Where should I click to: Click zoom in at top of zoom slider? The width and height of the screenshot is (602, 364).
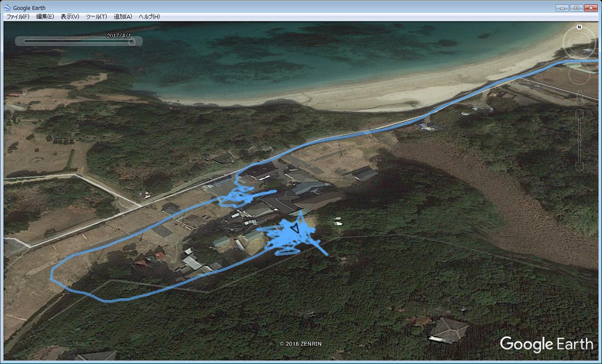click(x=579, y=113)
